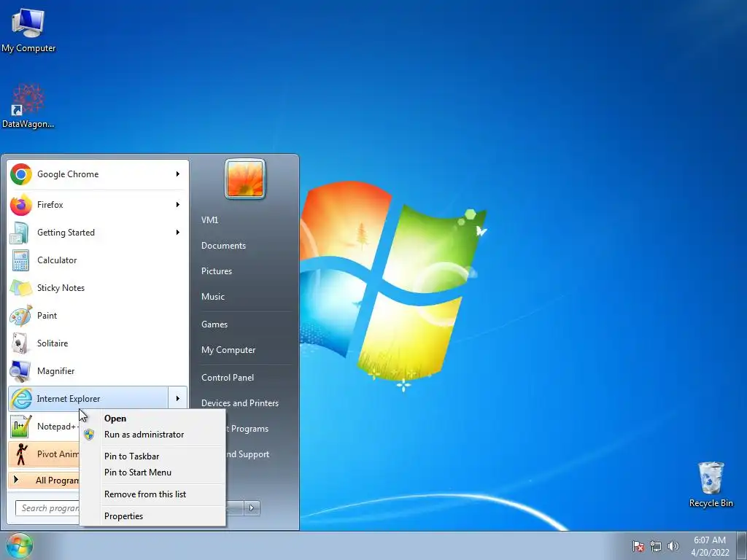The height and width of the screenshot is (560, 747).
Task: Open Music from the Start menu
Action: pyautogui.click(x=213, y=297)
